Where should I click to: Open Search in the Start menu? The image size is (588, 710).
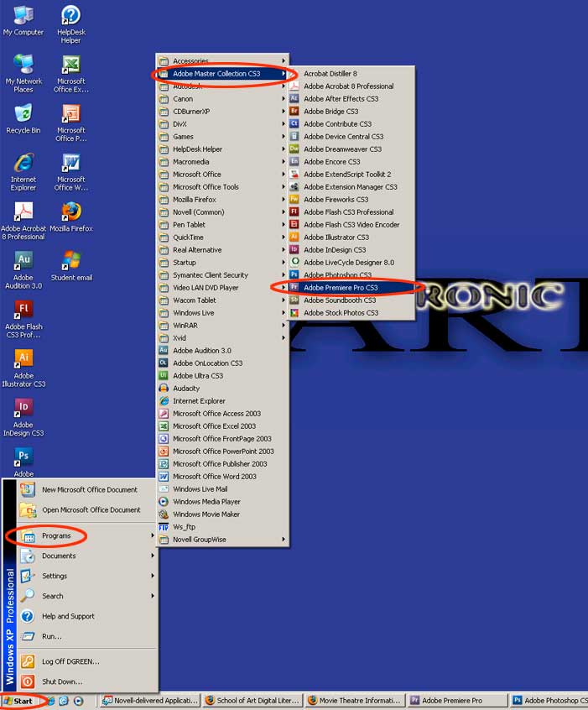(x=87, y=596)
